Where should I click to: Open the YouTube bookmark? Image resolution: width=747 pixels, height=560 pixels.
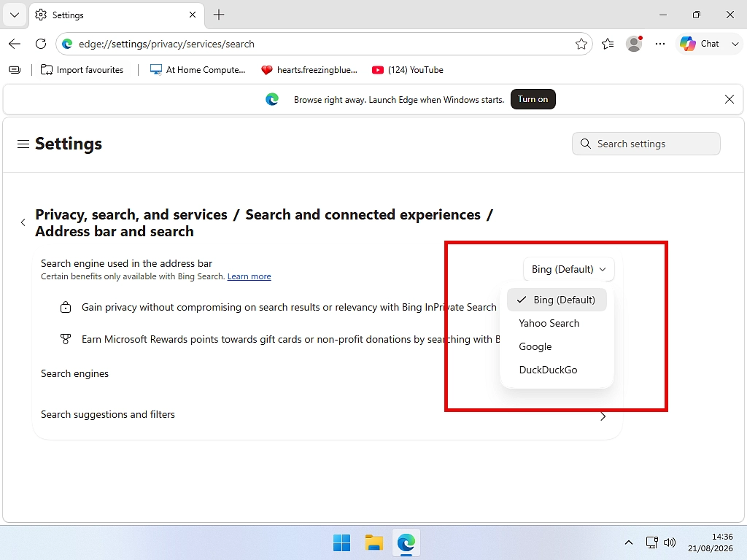point(407,70)
